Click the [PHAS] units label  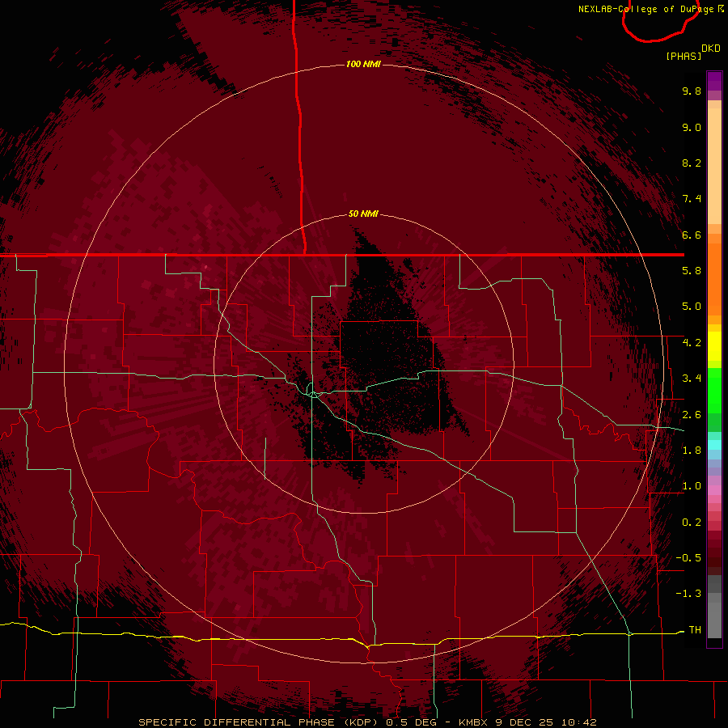click(684, 56)
